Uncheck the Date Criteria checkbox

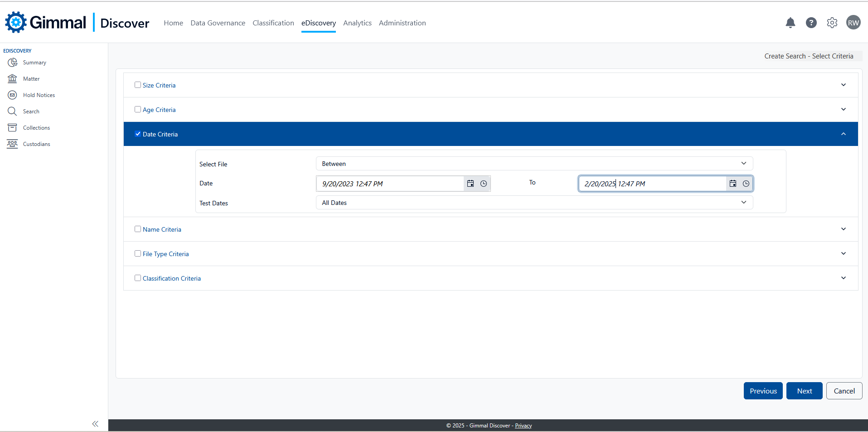pyautogui.click(x=138, y=134)
